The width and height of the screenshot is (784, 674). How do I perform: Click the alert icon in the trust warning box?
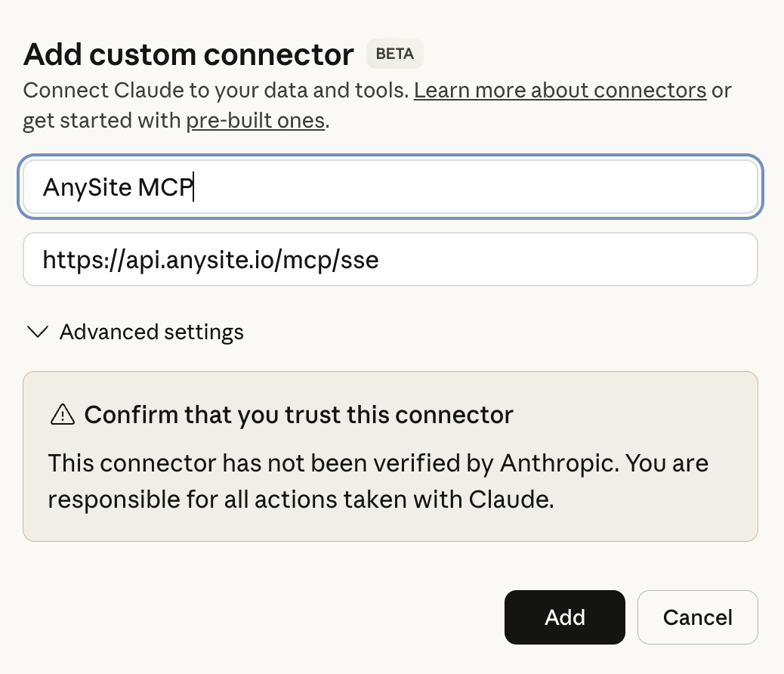point(63,414)
